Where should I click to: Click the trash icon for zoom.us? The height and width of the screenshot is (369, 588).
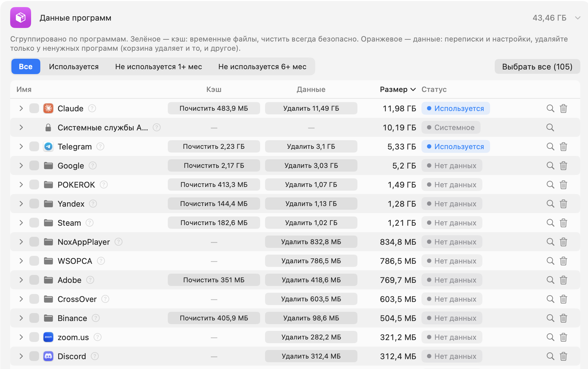tap(563, 337)
